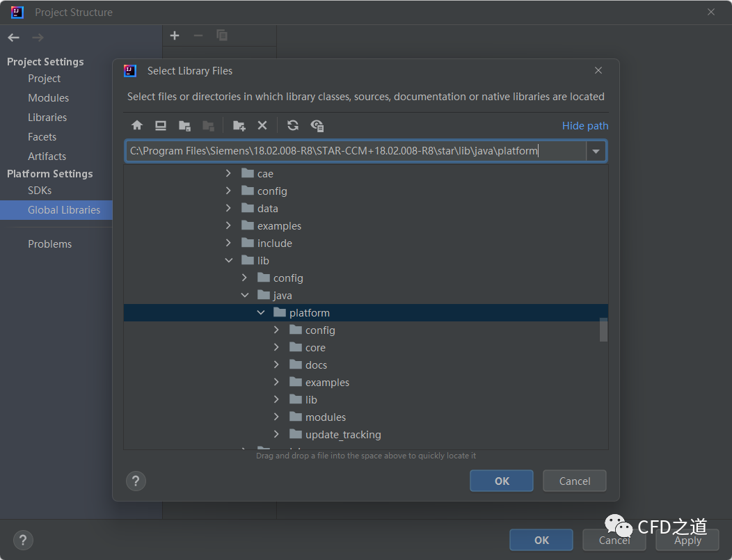Expand the examples folder under platform
The height and width of the screenshot is (560, 732).
pyautogui.click(x=277, y=383)
